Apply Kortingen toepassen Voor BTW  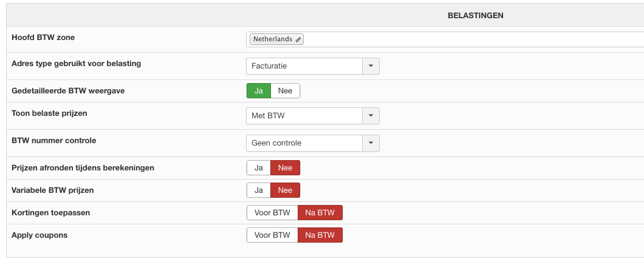click(272, 213)
